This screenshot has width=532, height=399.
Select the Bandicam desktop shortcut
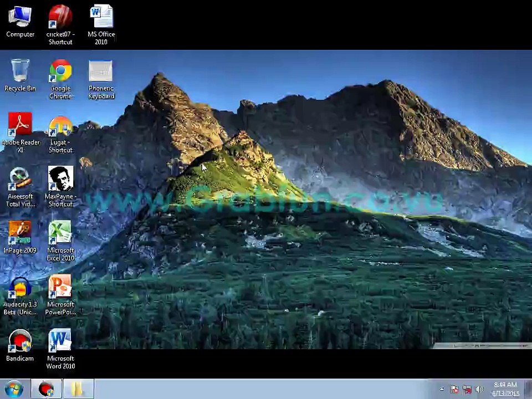point(20,345)
